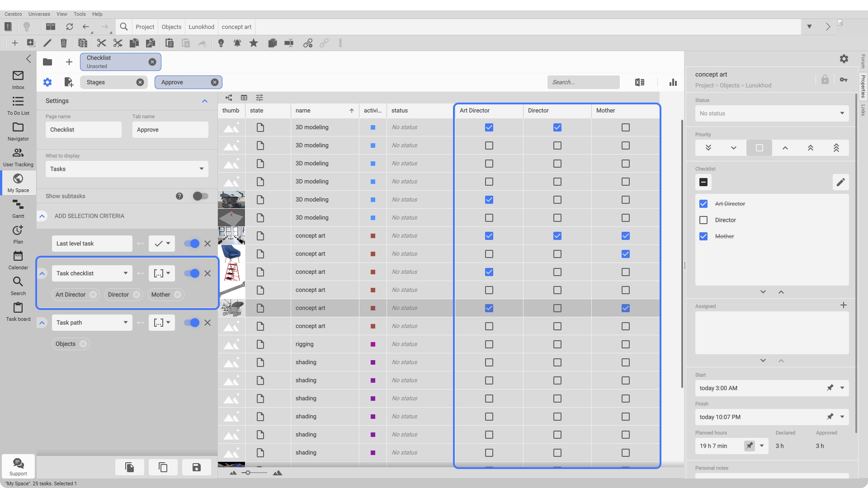The height and width of the screenshot is (488, 868).
Task: Open the Inbox sidebar icon
Action: click(x=18, y=80)
